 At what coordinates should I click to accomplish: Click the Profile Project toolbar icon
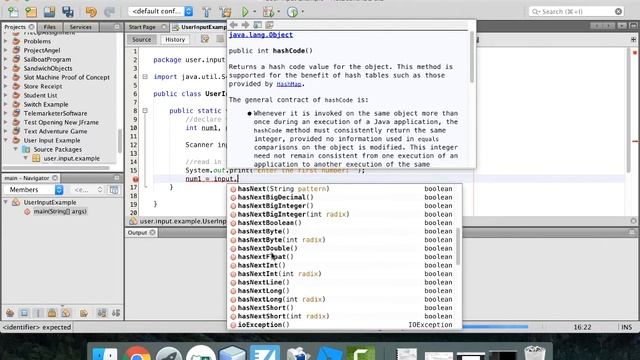point(292,11)
